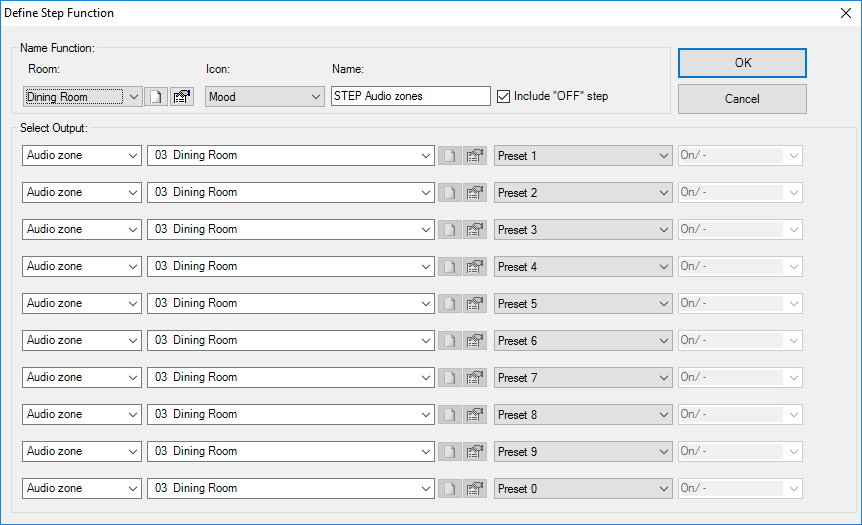
Task: Confirm with the OK button
Action: [x=742, y=63]
